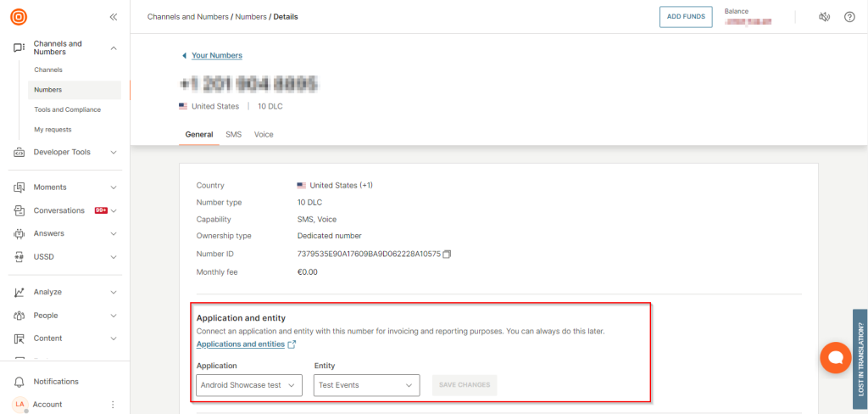Open the orange live chat bubble
The image size is (868, 414).
click(x=835, y=358)
